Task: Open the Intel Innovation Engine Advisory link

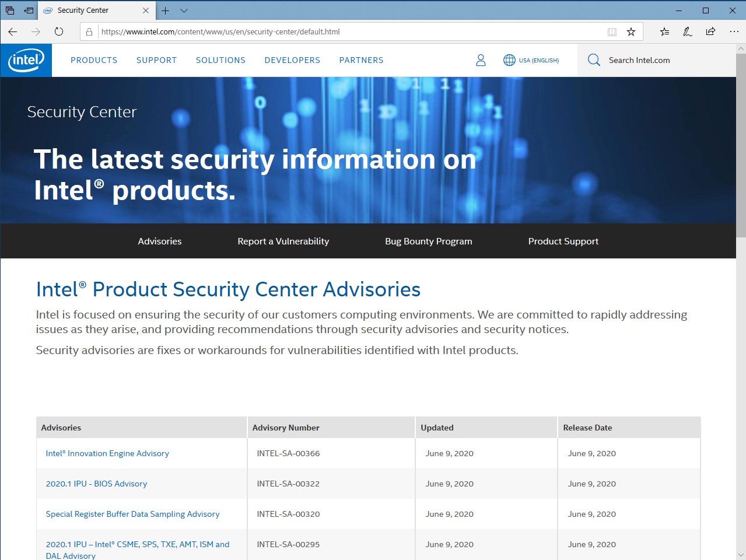Action: 107,454
